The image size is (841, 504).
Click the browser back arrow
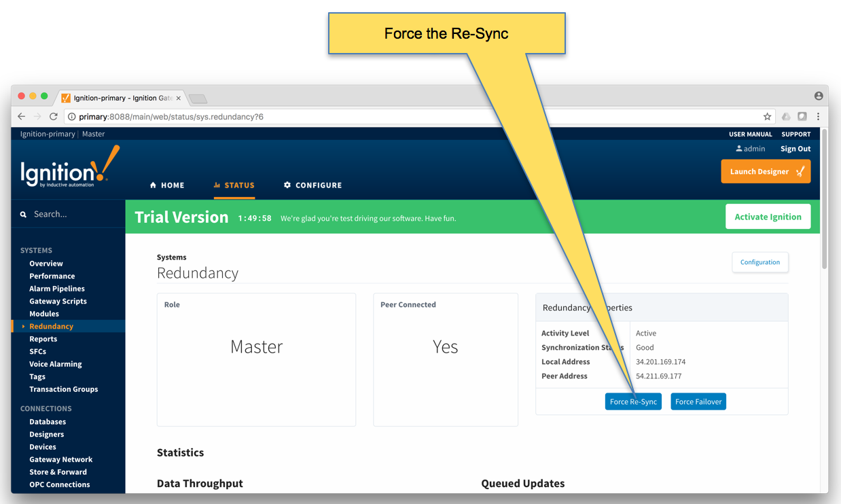click(22, 117)
